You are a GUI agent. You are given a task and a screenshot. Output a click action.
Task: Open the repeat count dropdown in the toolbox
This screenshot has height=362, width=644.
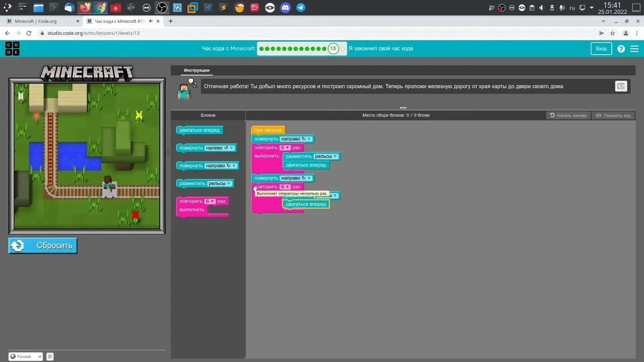point(210,202)
